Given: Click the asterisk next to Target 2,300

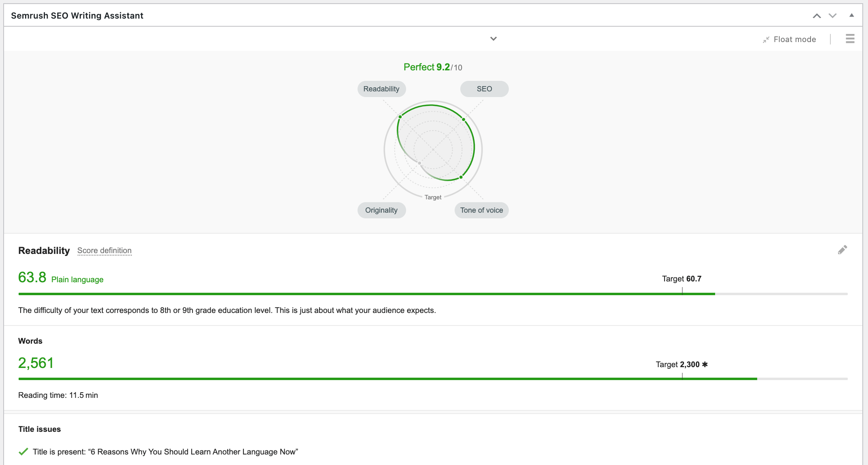Looking at the screenshot, I should (x=705, y=364).
